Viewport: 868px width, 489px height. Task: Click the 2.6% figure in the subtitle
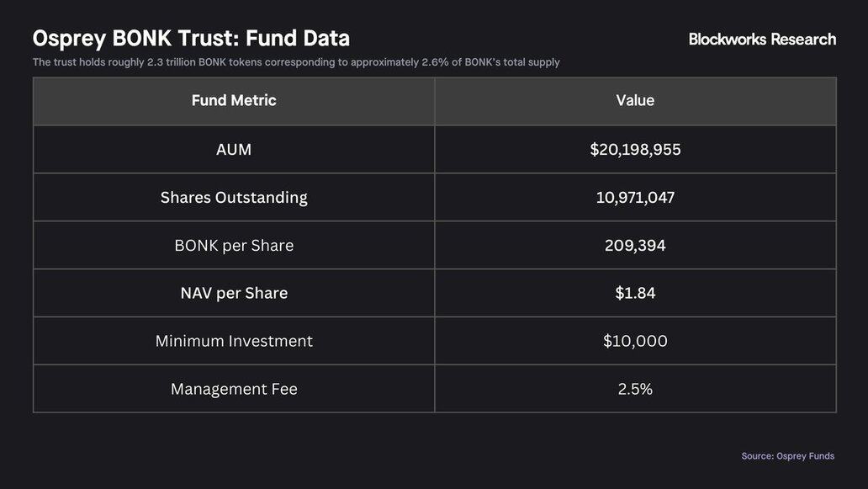pyautogui.click(x=434, y=62)
